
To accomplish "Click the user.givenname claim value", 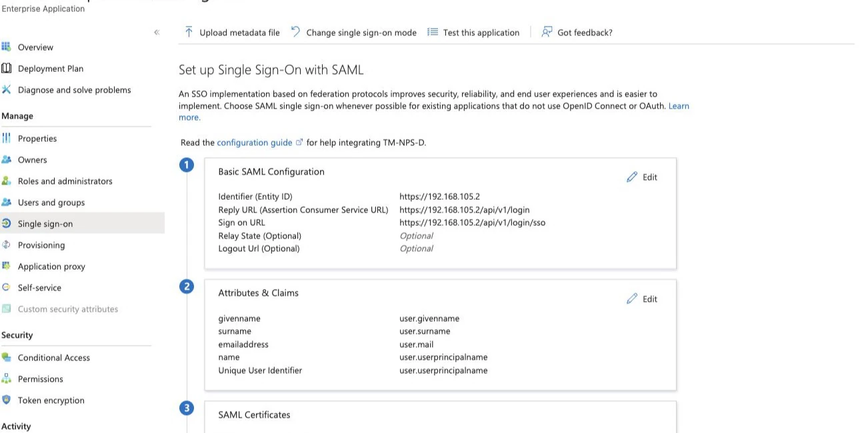I will [x=429, y=318].
